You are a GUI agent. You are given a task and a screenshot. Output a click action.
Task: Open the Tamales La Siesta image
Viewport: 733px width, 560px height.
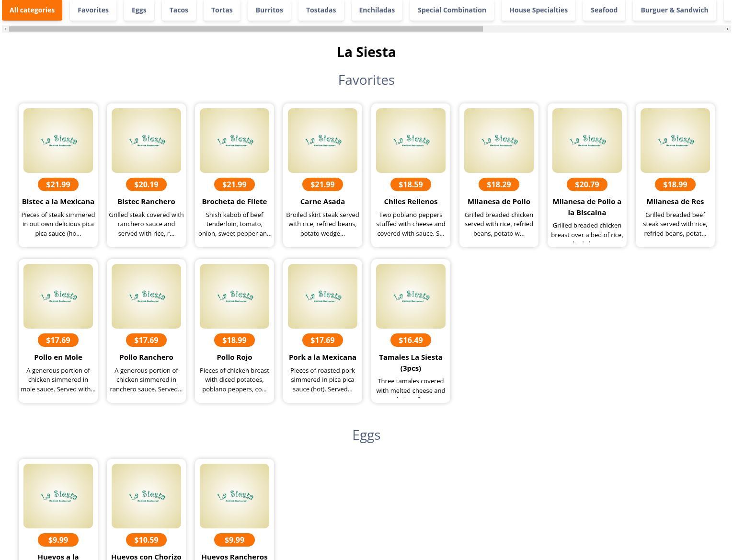[x=411, y=296]
